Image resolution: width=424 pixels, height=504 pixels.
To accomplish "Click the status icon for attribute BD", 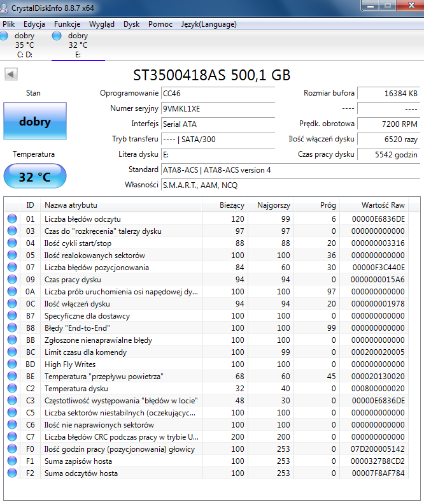I will [x=12, y=364].
